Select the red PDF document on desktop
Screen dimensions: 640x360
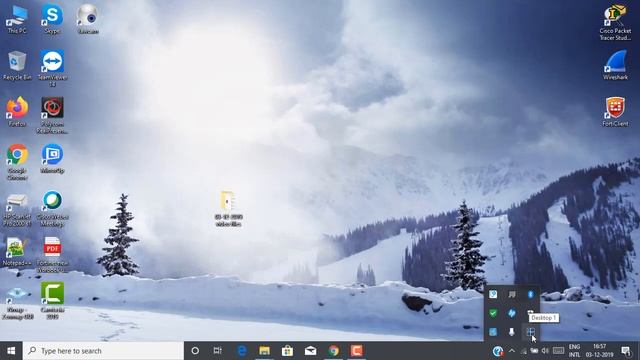point(52,255)
